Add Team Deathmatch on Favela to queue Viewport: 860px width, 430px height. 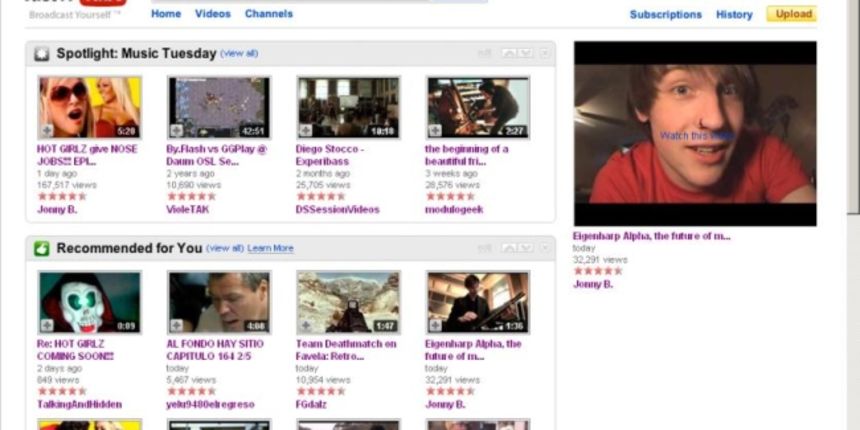tap(305, 325)
